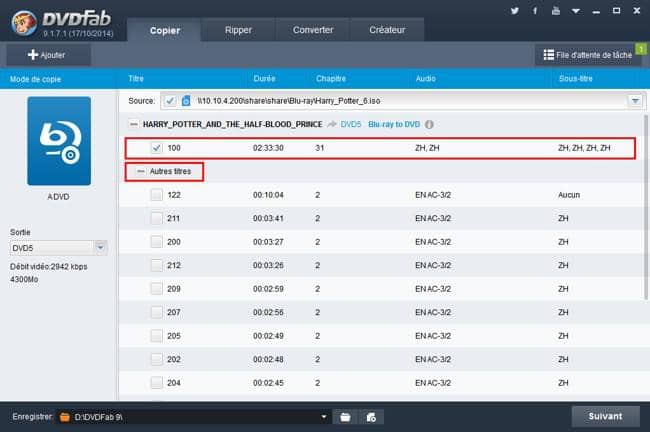Image resolution: width=650 pixels, height=432 pixels.
Task: Click the Ajouter plus button
Action: [48, 55]
